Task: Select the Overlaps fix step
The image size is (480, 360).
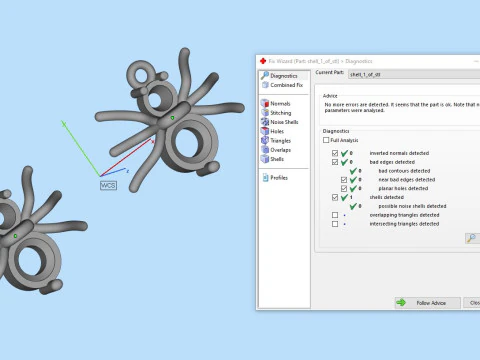Action: (x=276, y=150)
